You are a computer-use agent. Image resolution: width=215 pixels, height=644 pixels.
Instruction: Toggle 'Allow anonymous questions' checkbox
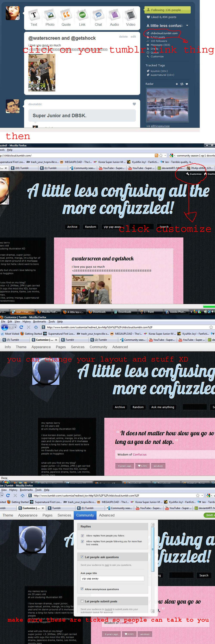coord(82,589)
